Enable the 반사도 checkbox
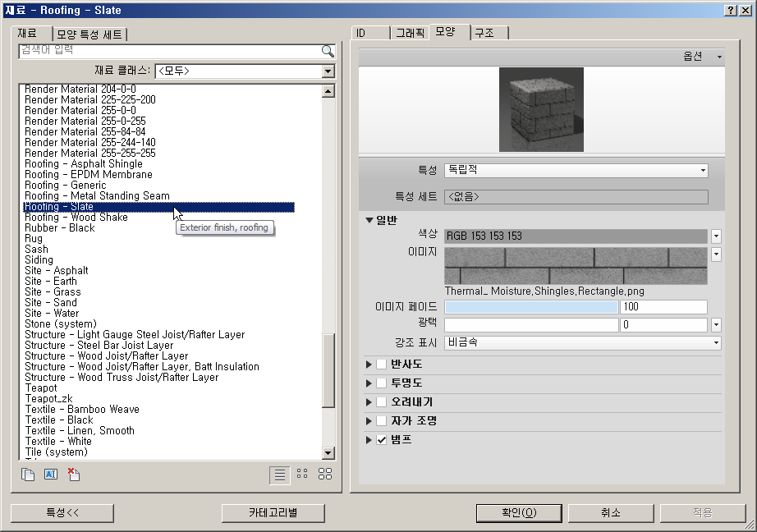Viewport: 757px width, 532px height. [382, 364]
